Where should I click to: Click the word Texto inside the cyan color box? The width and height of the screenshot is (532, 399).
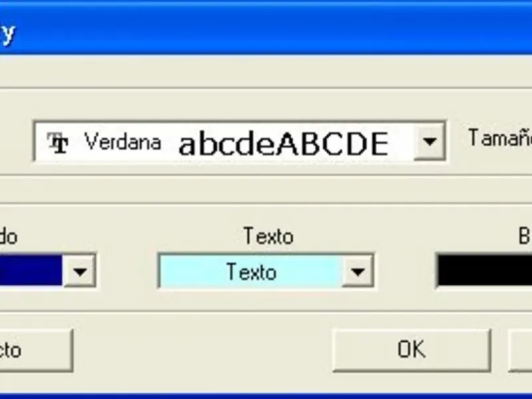(x=251, y=272)
